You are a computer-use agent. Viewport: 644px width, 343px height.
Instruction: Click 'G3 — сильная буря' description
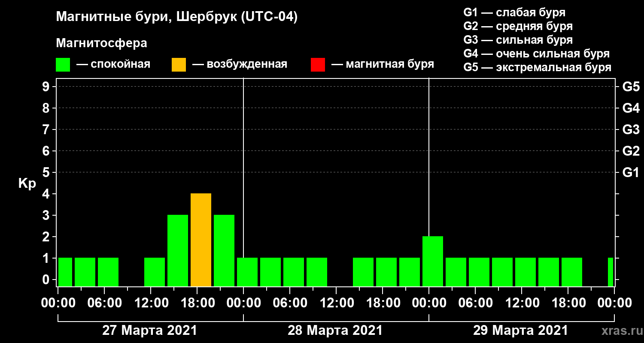pyautogui.click(x=518, y=40)
